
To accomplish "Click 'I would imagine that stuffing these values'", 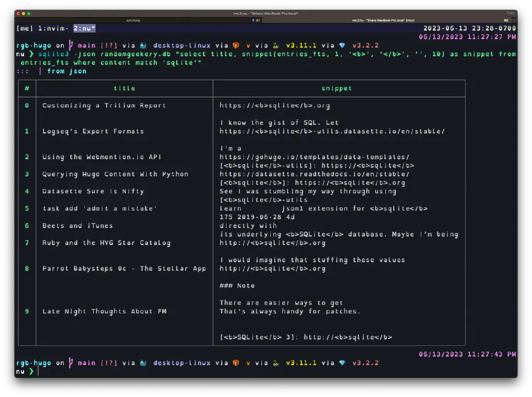I will (312, 260).
